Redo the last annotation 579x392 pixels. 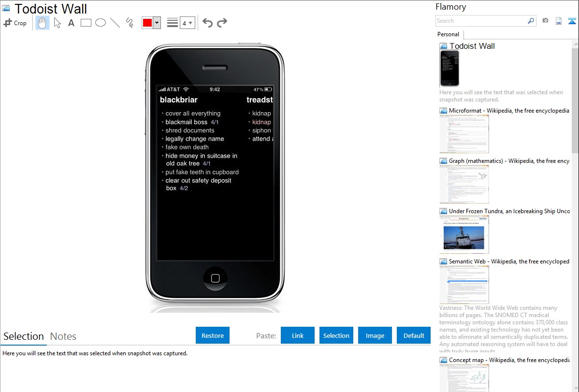pos(222,23)
